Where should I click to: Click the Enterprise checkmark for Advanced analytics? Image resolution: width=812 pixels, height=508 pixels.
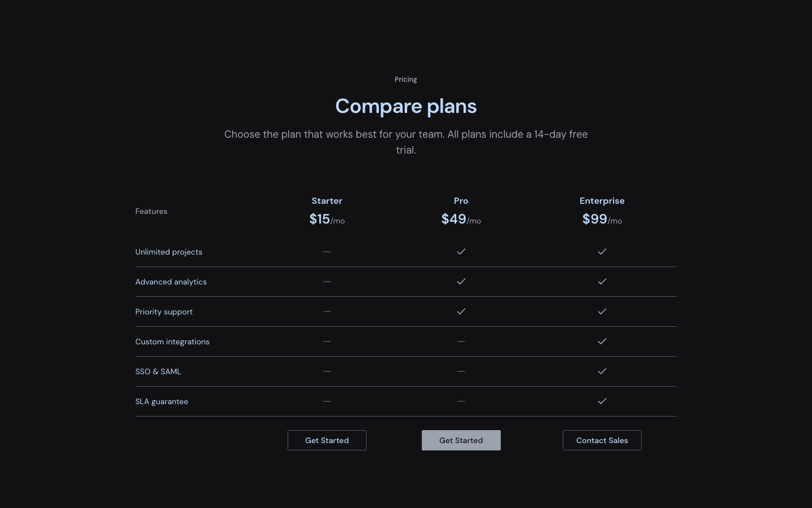pyautogui.click(x=602, y=282)
